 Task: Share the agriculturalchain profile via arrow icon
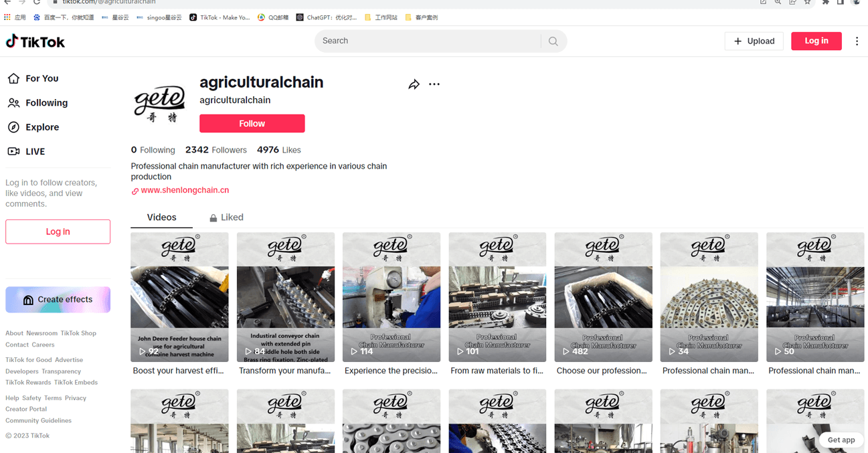pyautogui.click(x=414, y=84)
